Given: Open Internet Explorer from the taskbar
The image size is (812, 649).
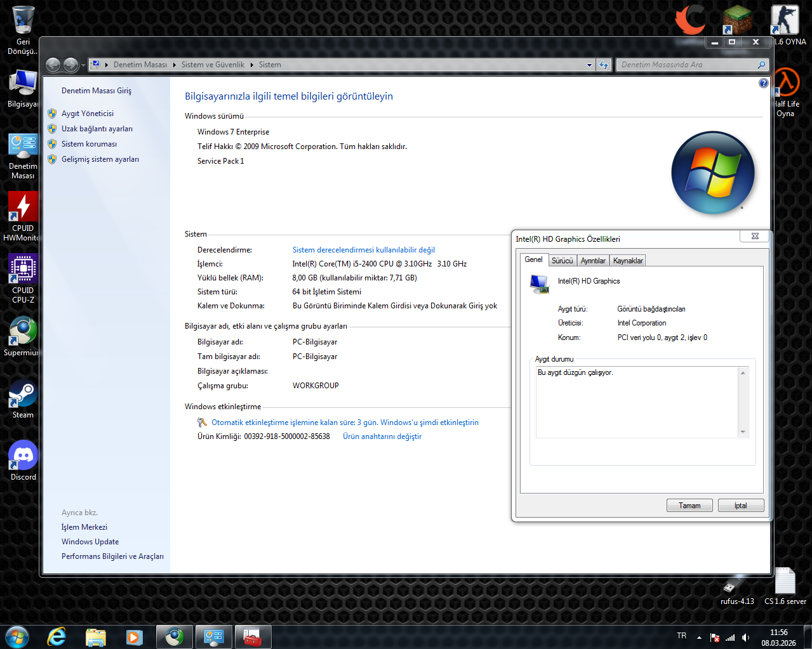Looking at the screenshot, I should point(57,636).
